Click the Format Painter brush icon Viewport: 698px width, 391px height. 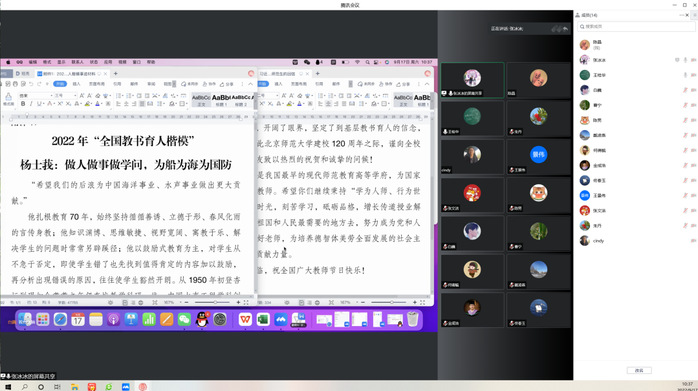tap(8, 96)
